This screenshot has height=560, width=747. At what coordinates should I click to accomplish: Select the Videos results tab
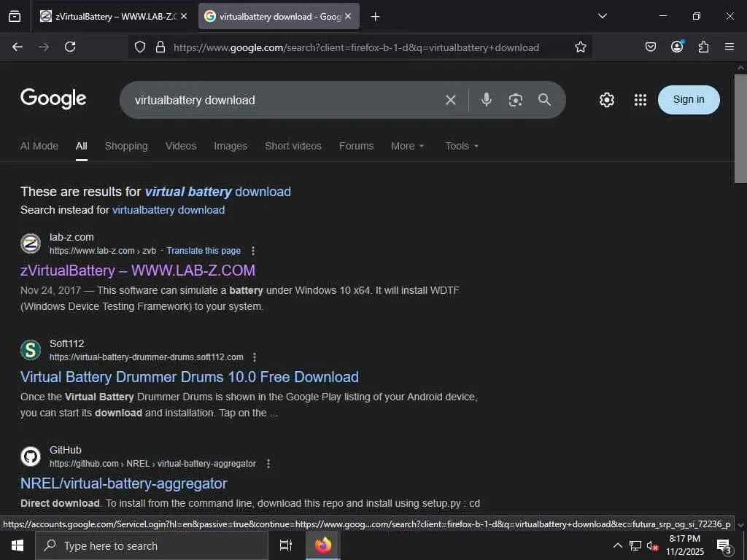pyautogui.click(x=181, y=146)
